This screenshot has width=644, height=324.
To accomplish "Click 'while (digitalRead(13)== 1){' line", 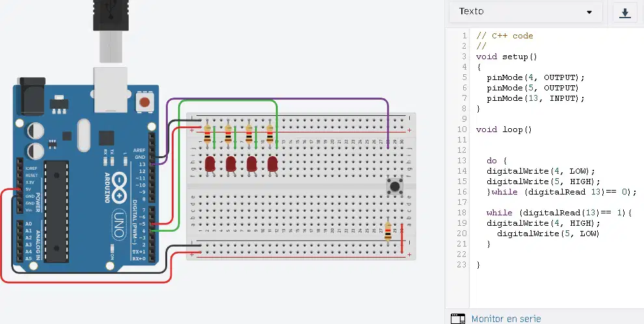I will [x=559, y=213].
